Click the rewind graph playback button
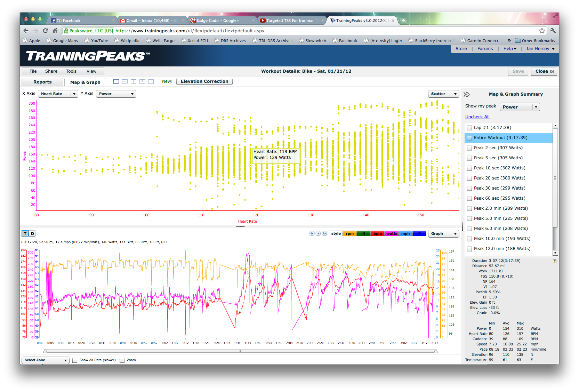Screen dimensions: 579x392 pyautogui.click(x=312, y=233)
